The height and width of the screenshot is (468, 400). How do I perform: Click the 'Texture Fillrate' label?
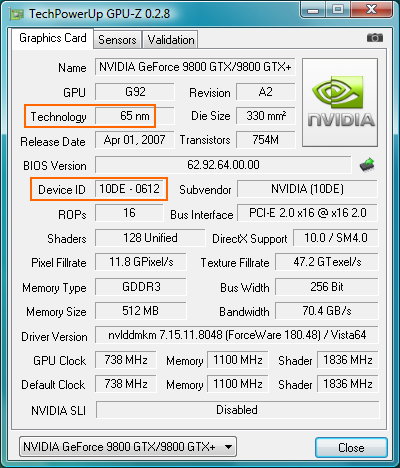[235, 263]
